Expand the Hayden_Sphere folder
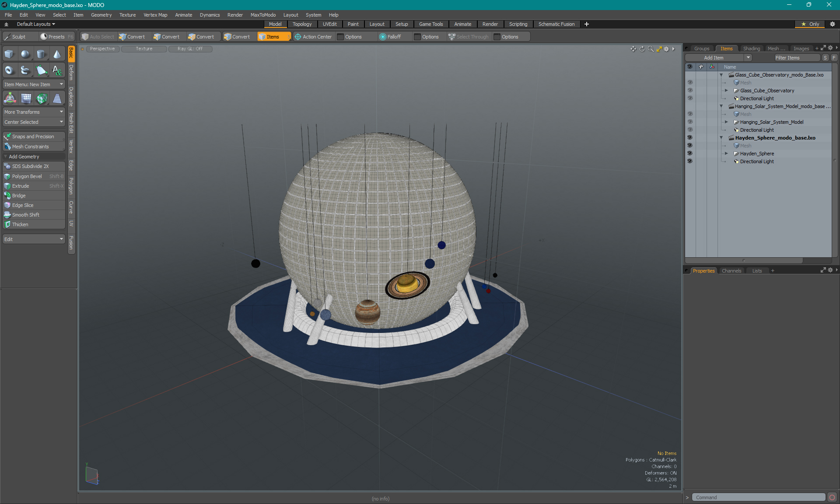The height and width of the screenshot is (504, 840). click(x=727, y=154)
